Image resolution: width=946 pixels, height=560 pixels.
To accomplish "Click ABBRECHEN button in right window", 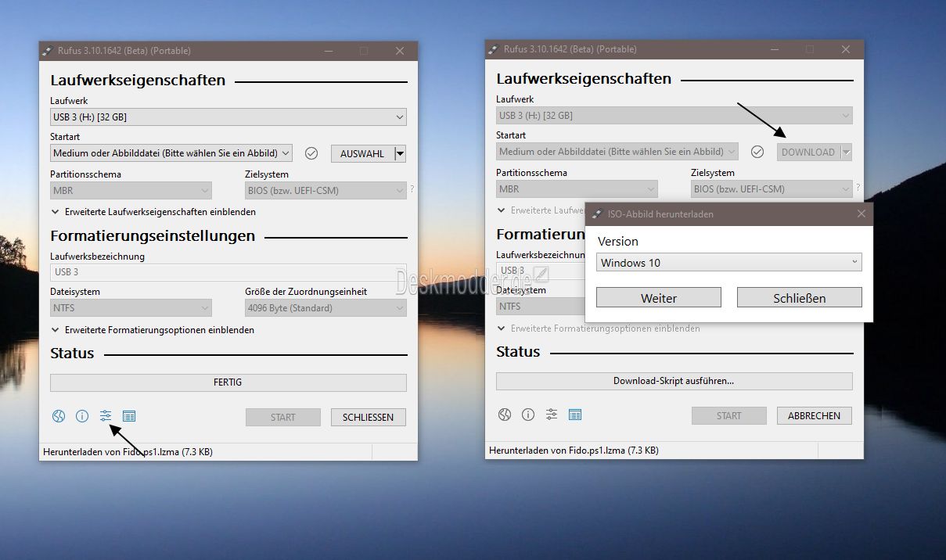I will (814, 415).
